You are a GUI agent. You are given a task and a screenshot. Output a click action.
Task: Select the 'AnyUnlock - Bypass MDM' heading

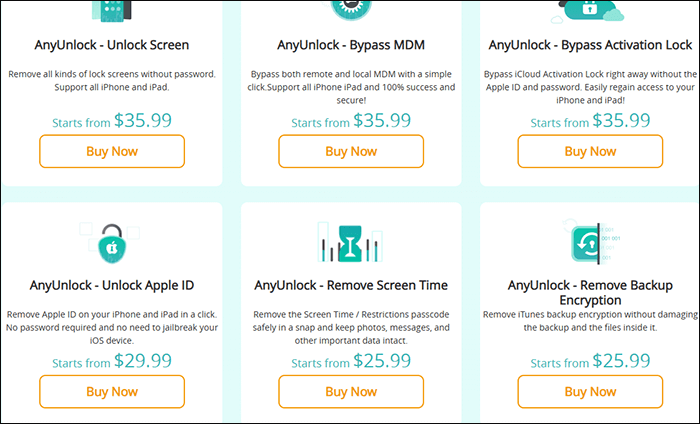[x=351, y=45]
